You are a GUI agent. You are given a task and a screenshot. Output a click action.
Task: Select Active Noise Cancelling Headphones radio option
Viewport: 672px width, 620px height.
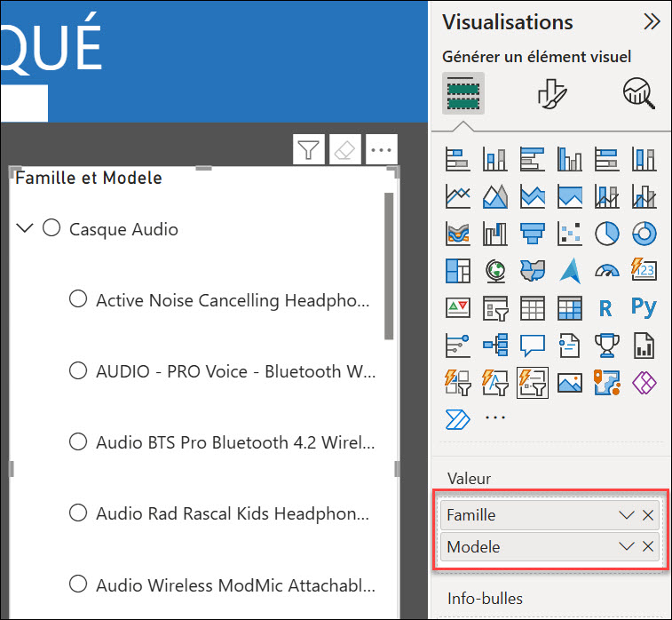click(78, 299)
